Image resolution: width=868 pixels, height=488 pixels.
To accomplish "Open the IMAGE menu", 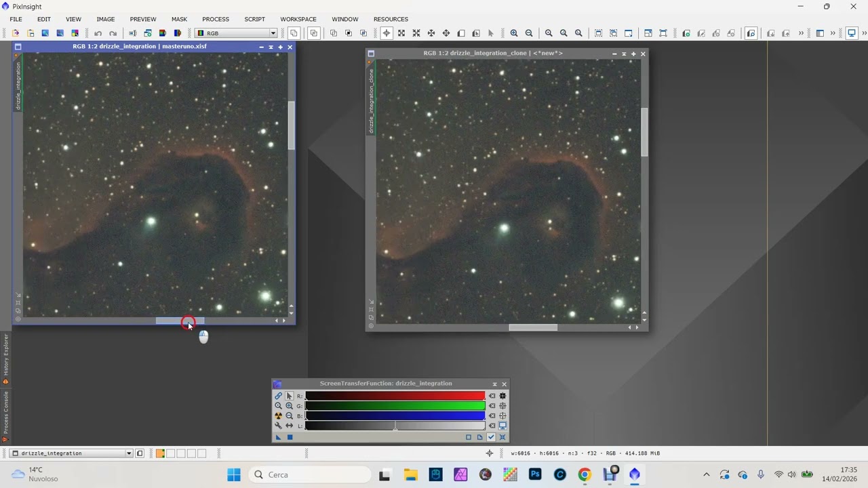I will [x=105, y=19].
